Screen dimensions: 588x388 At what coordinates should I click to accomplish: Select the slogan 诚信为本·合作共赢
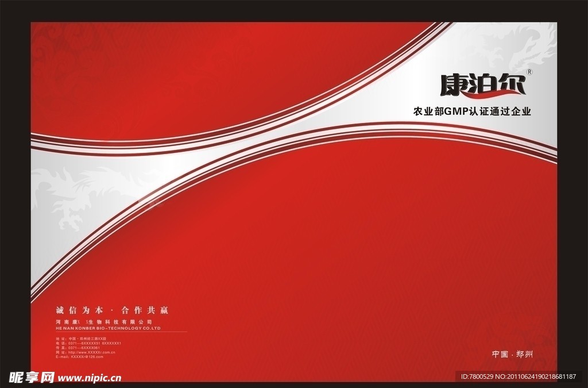(112, 310)
